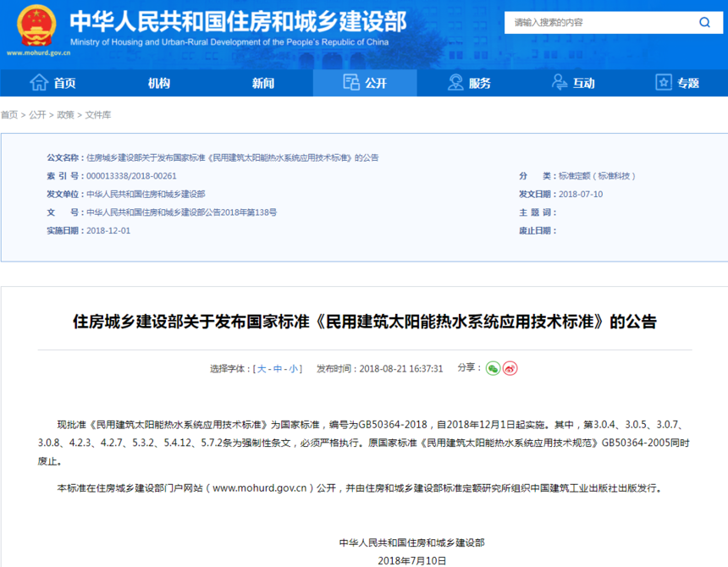Set font size to 小

pyautogui.click(x=294, y=369)
